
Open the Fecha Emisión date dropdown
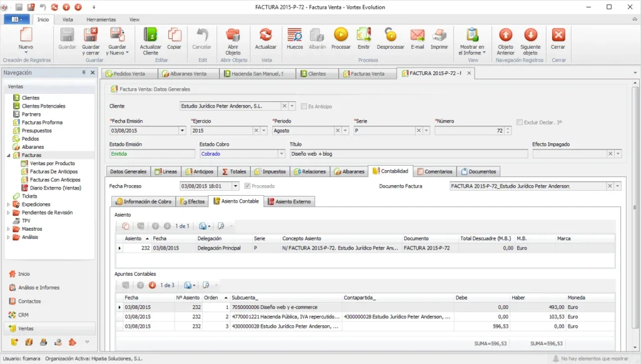pyautogui.click(x=182, y=131)
